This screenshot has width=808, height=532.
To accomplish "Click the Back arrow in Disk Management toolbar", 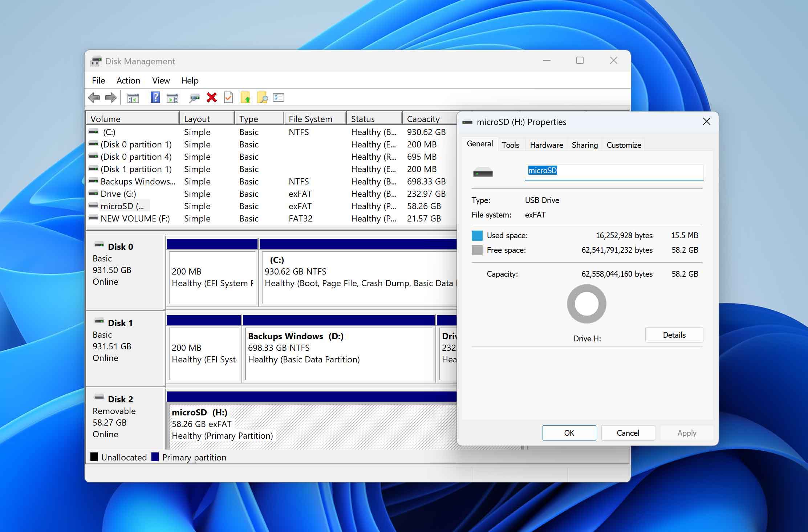I will coord(94,98).
